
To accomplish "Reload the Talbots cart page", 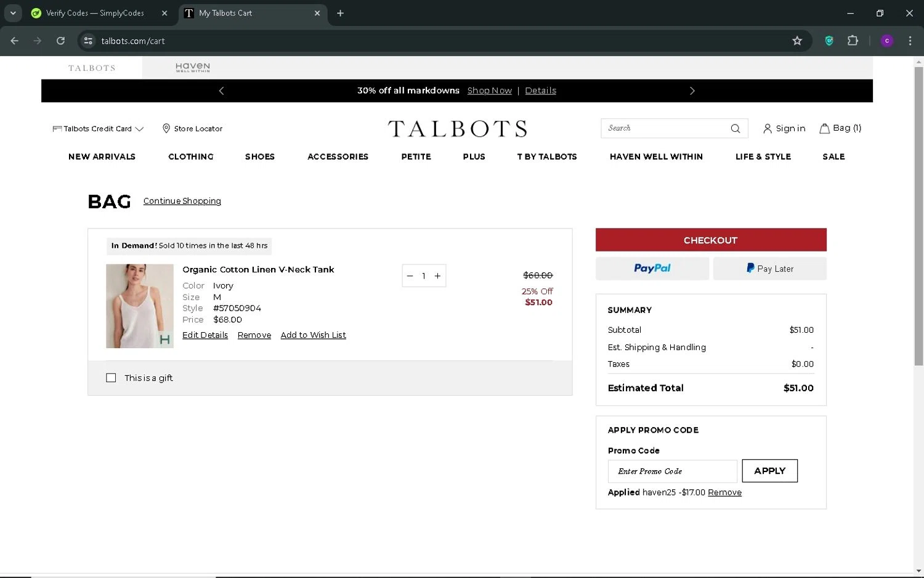I will tap(60, 41).
